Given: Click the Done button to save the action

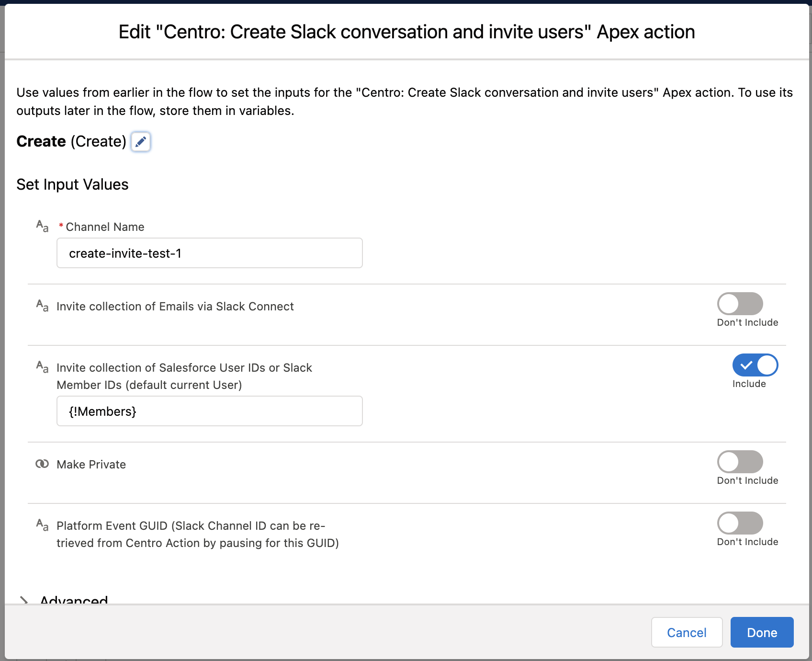Looking at the screenshot, I should (x=762, y=632).
